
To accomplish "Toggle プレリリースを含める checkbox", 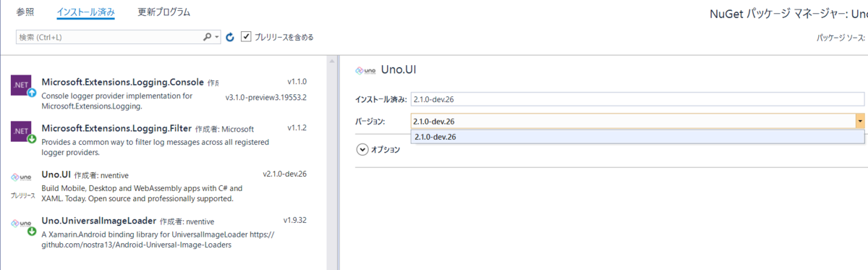I will click(246, 36).
